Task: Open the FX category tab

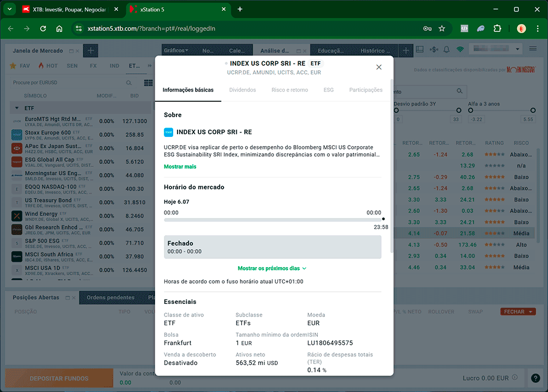Action: 93,66
